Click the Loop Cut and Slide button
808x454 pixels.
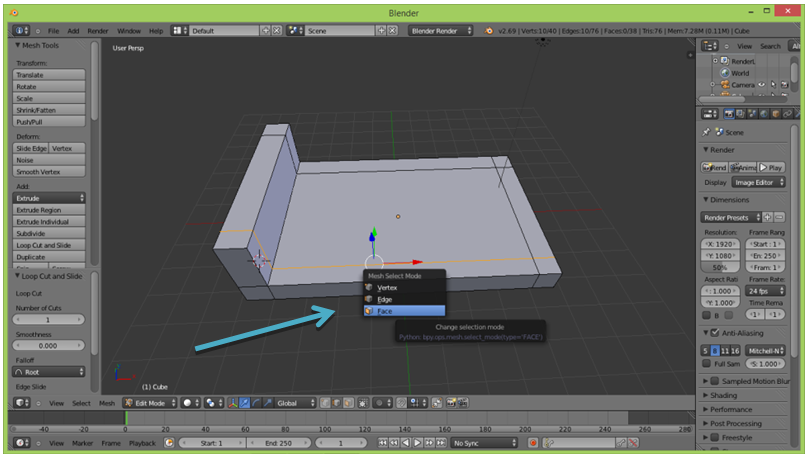point(49,245)
